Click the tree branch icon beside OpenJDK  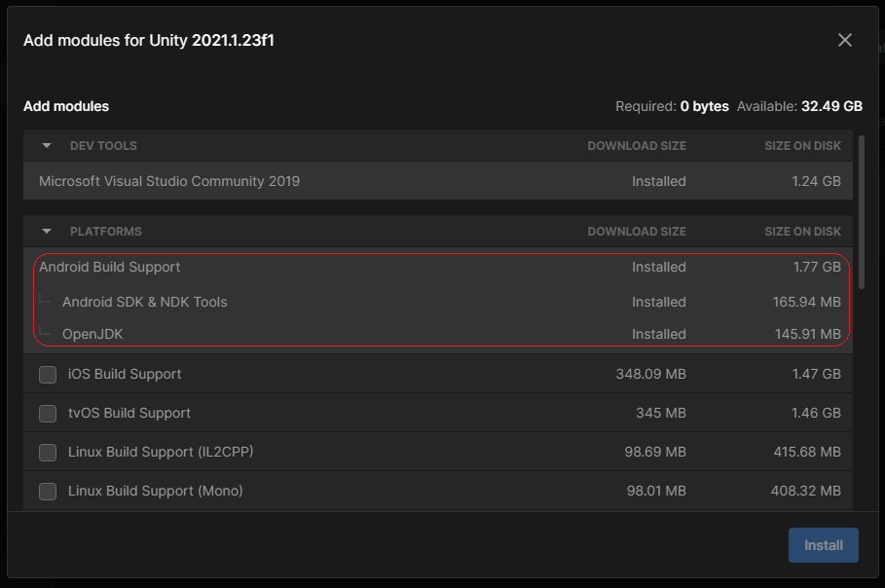[x=45, y=330]
